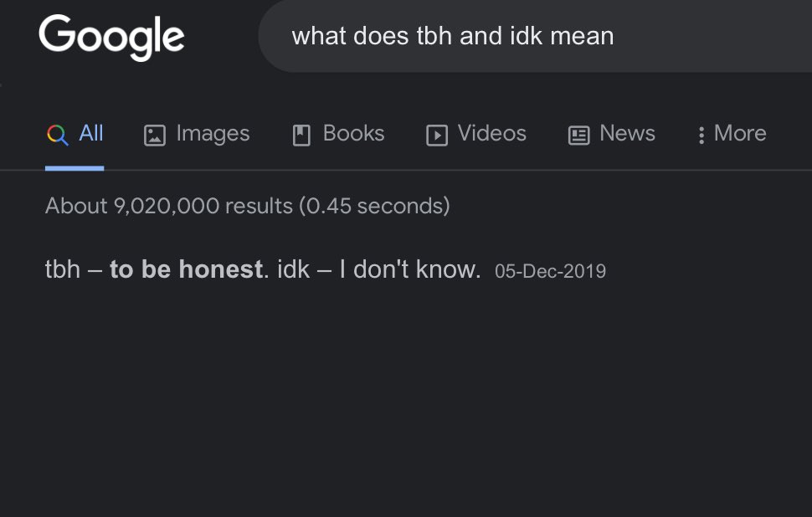Click the Images tab picture icon
The width and height of the screenshot is (812, 517).
click(154, 136)
